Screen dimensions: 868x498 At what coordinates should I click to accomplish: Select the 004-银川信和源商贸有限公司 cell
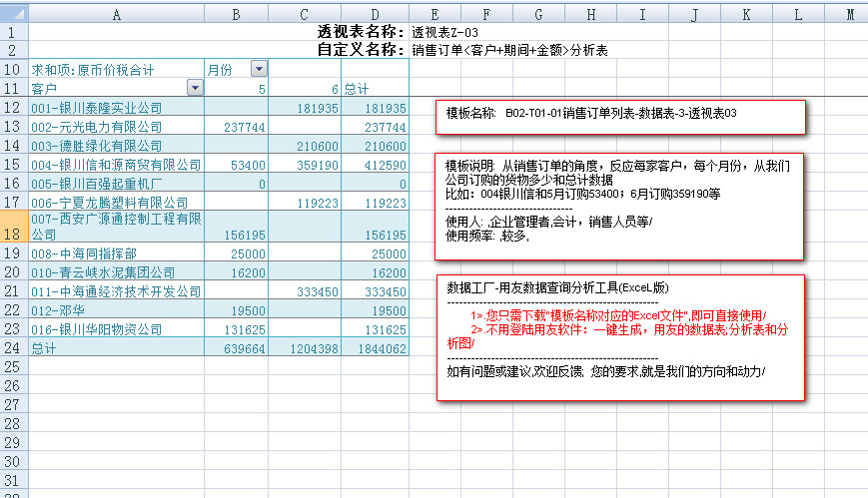point(116,165)
